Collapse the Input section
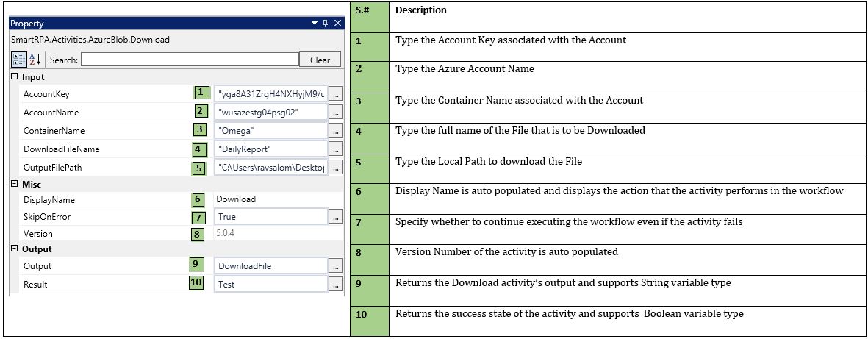868x339 pixels. [x=15, y=77]
